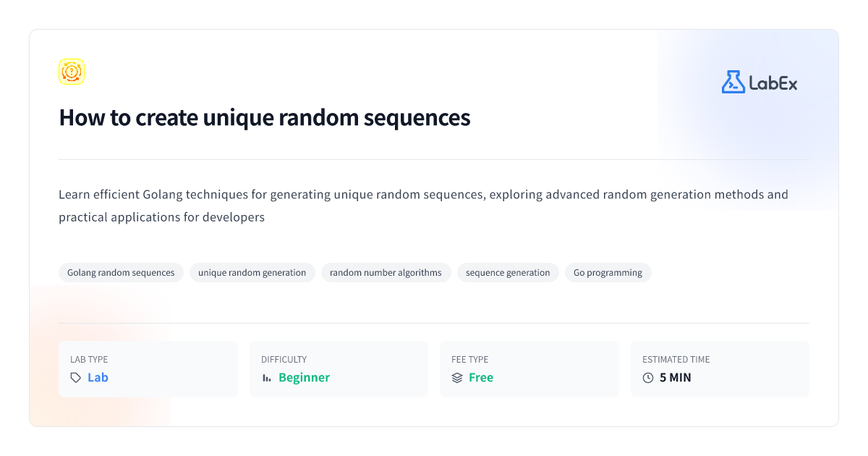The width and height of the screenshot is (868, 456).
Task: Open the random number algorithms tag
Action: point(386,273)
